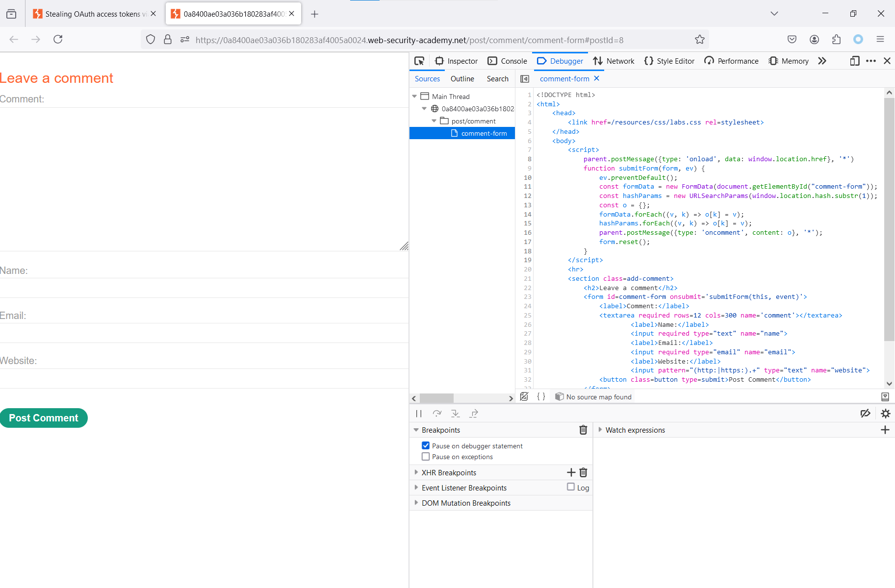Open the Search sidebar tab
The height and width of the screenshot is (588, 895).
[x=497, y=78]
